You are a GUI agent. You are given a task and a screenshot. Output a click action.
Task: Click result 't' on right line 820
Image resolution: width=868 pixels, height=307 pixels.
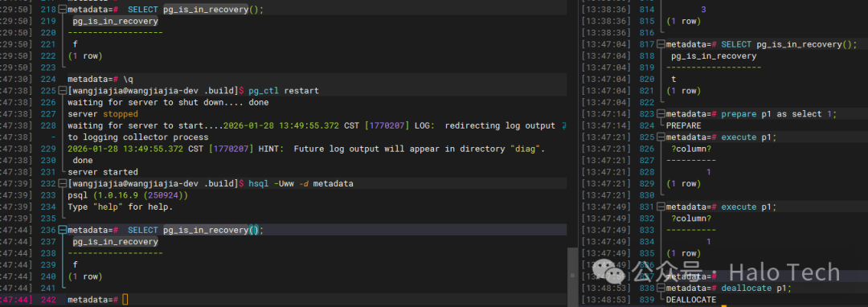(x=674, y=80)
